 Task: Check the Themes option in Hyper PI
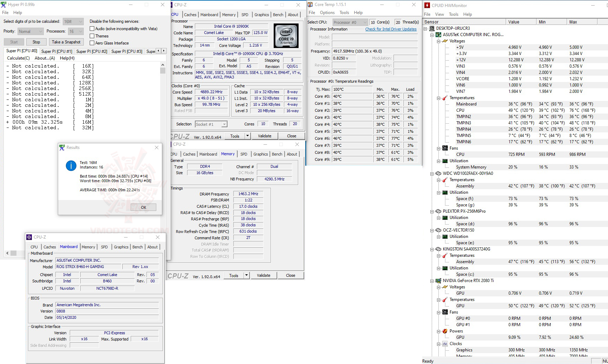pyautogui.click(x=92, y=36)
